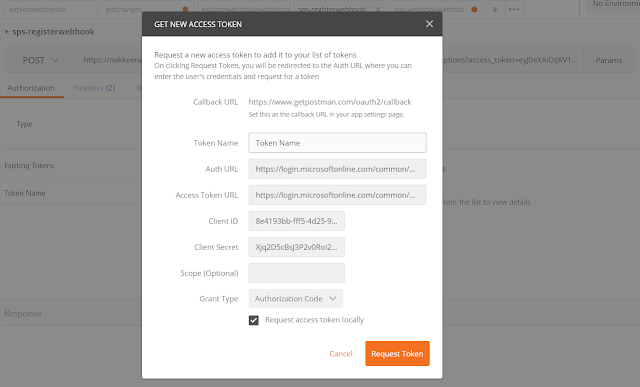Click the Params button
This screenshot has height=387, width=640.
[x=609, y=60]
